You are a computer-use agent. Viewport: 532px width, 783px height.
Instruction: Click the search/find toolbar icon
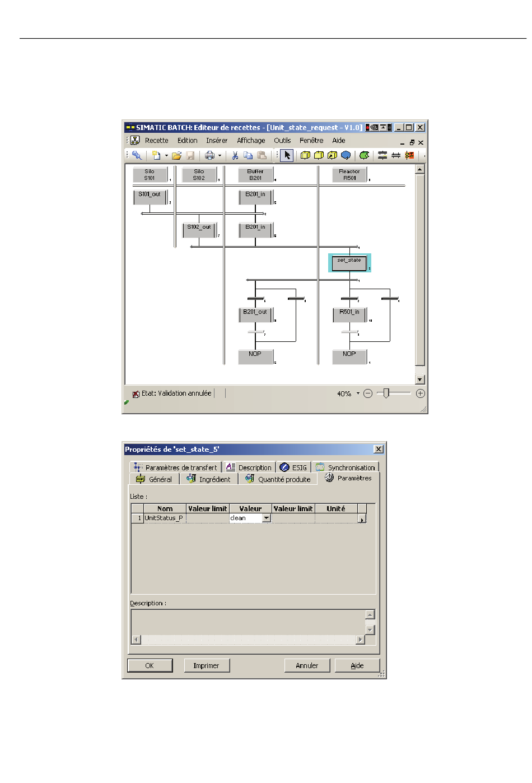[137, 155]
